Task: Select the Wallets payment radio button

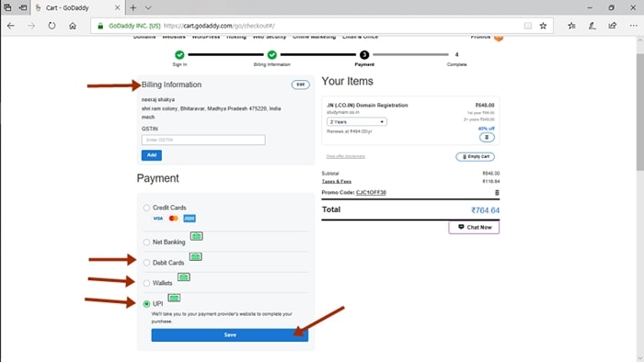Action: tap(146, 283)
